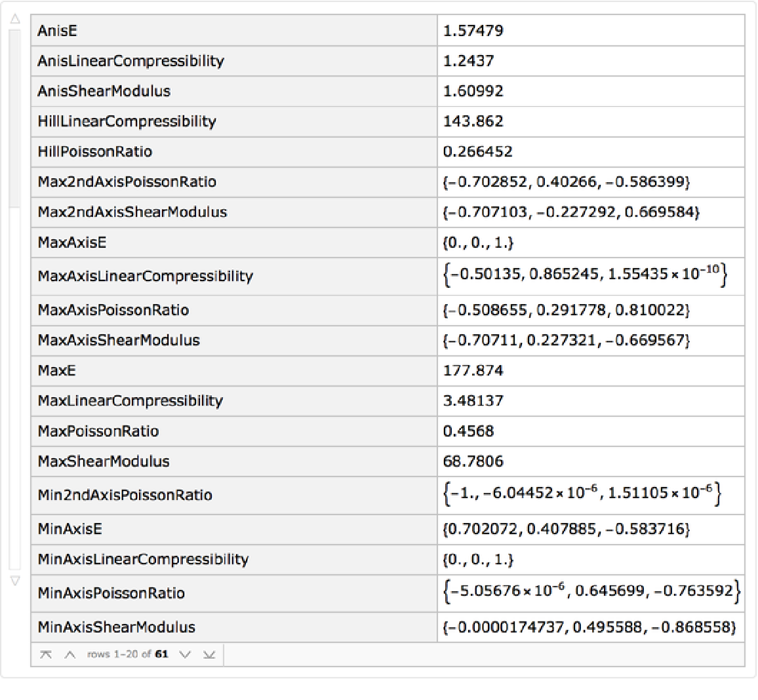Select the AnisE key cell
The image size is (758, 700).
click(x=58, y=31)
